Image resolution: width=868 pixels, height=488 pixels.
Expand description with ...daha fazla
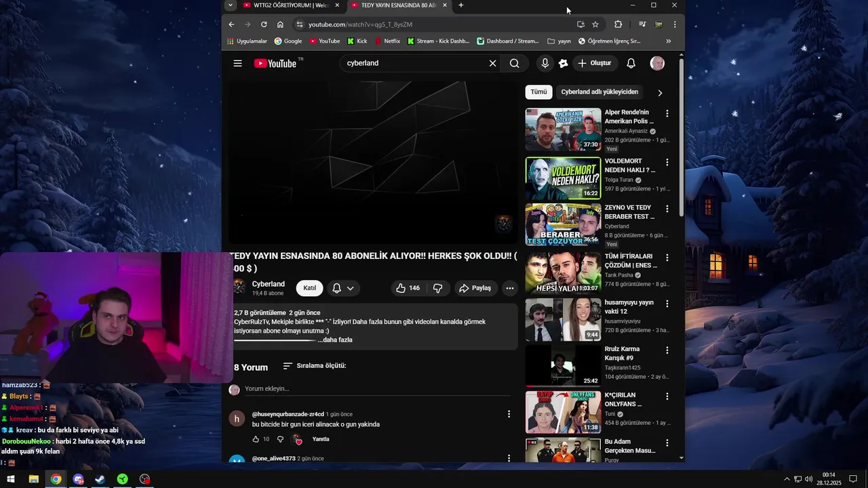(335, 340)
